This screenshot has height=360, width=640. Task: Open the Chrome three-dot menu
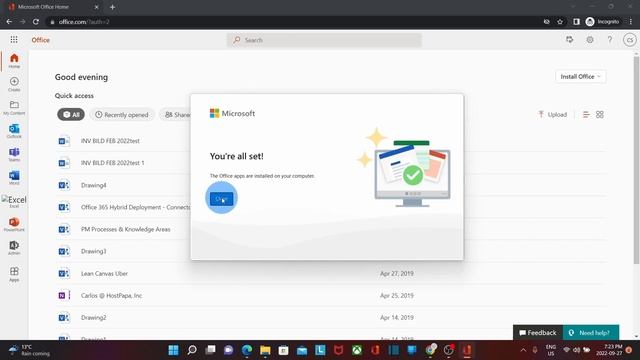pos(631,22)
